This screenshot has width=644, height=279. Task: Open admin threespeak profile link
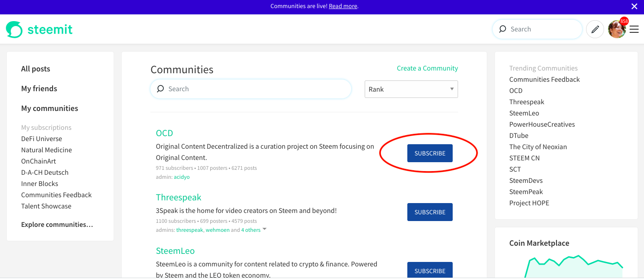coord(190,230)
